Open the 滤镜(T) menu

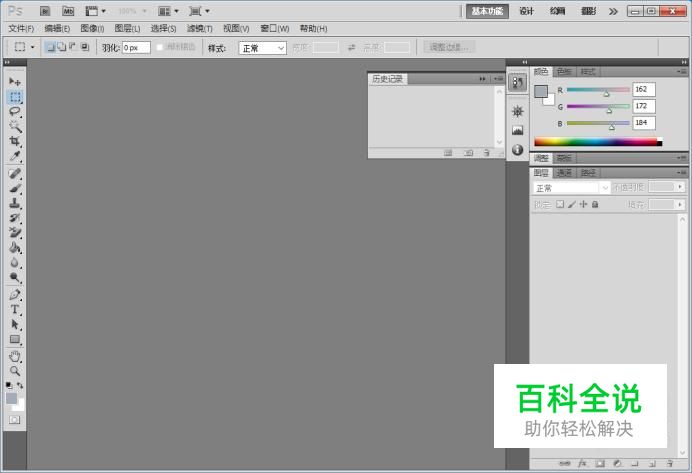(x=199, y=29)
